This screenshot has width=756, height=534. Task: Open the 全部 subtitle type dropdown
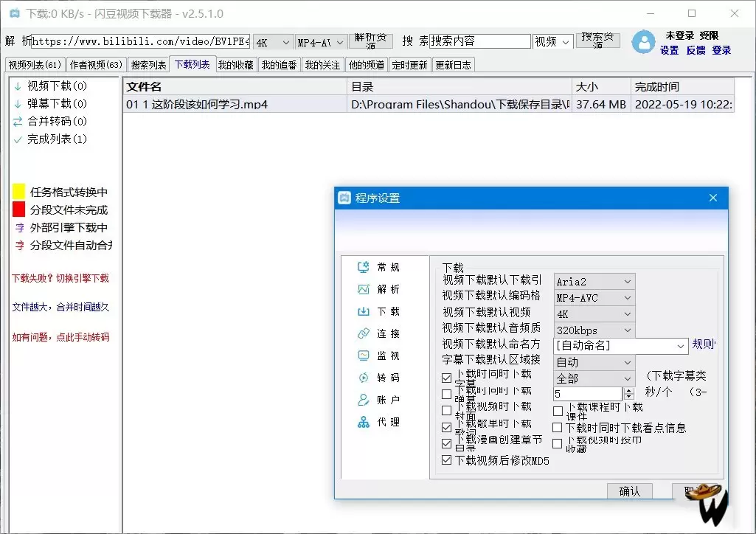(x=594, y=379)
